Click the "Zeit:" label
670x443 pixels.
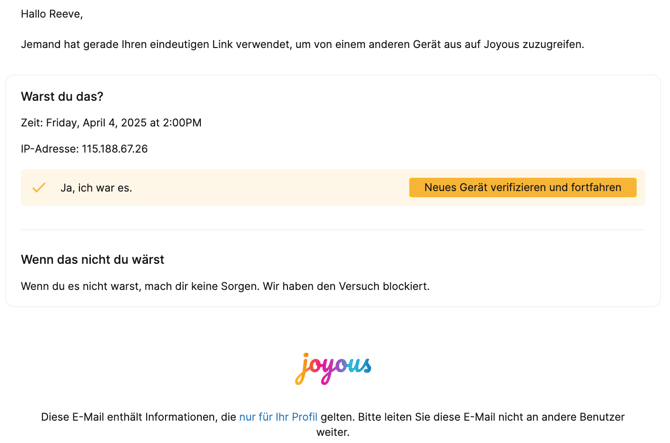(x=32, y=123)
